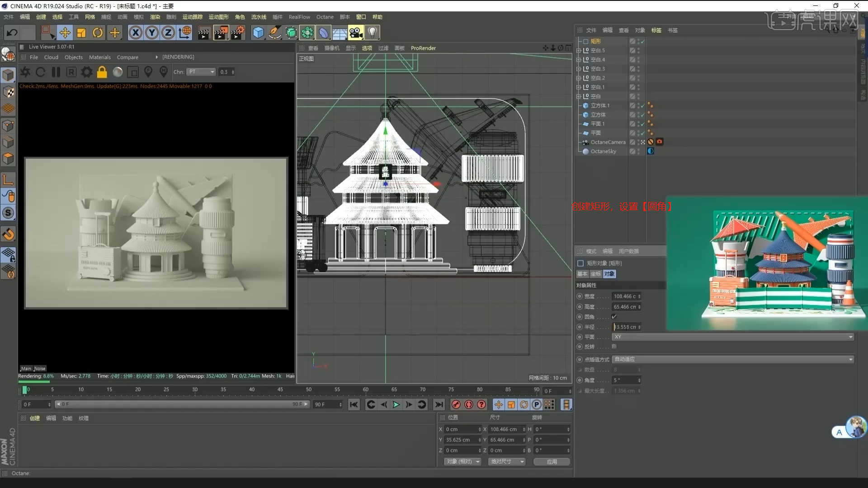Screen dimensions: 868x488
Task: Click the Cube primitive icon
Action: click(258, 33)
